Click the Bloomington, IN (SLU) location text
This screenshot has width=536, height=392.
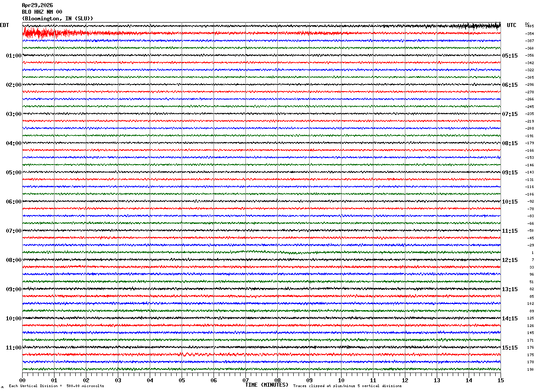[58, 19]
